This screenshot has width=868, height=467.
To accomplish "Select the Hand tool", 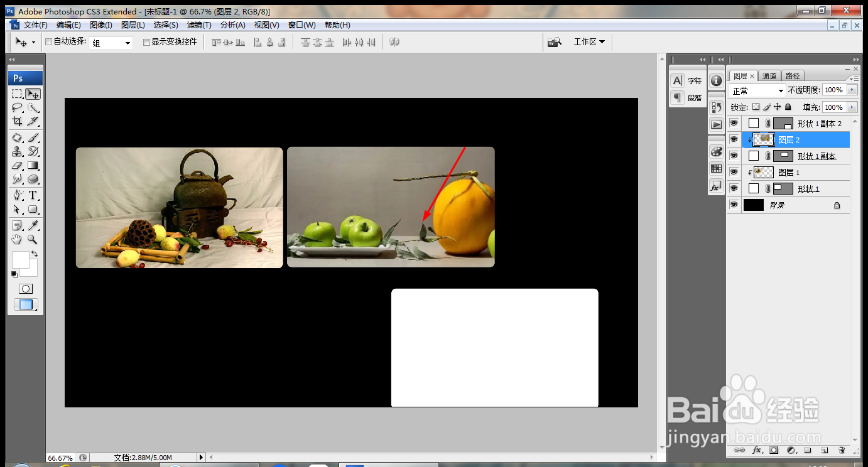I will pyautogui.click(x=18, y=239).
